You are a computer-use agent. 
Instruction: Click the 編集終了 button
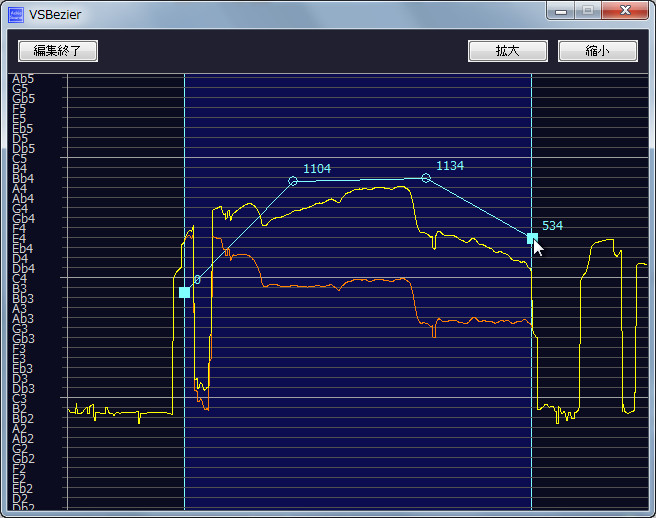pos(58,51)
